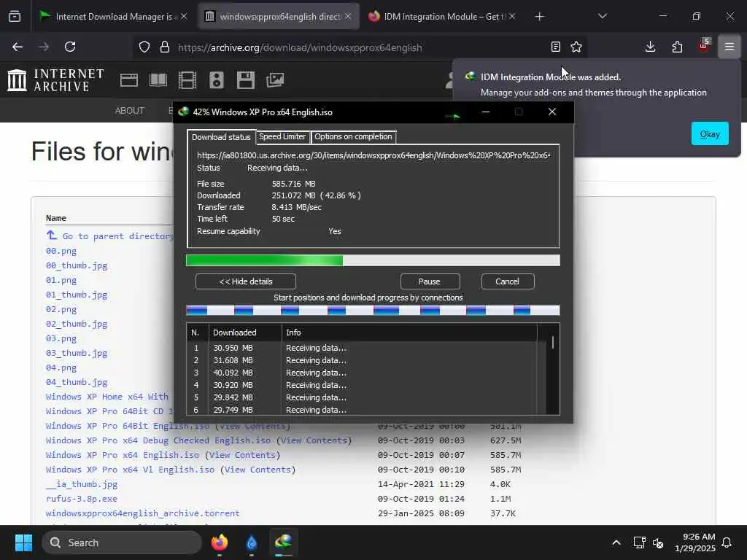Click the Internet Archive logo
The height and width of the screenshot is (560, 747).
tap(55, 80)
